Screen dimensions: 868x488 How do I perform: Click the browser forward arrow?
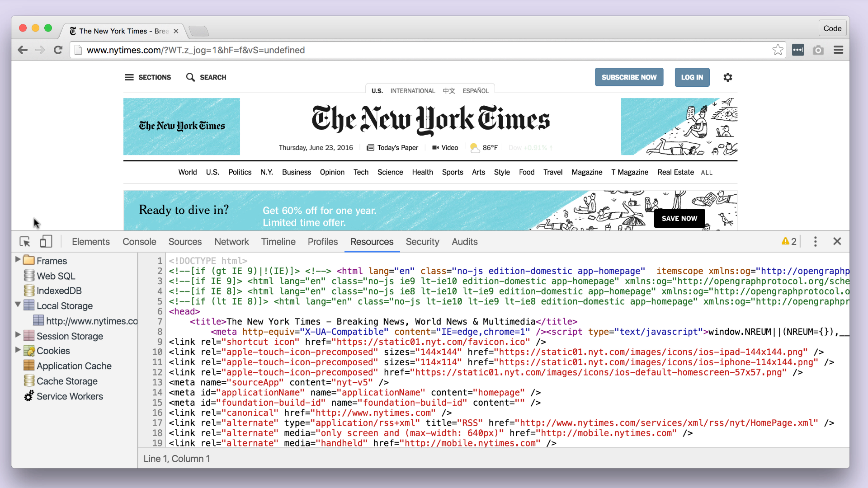click(40, 50)
